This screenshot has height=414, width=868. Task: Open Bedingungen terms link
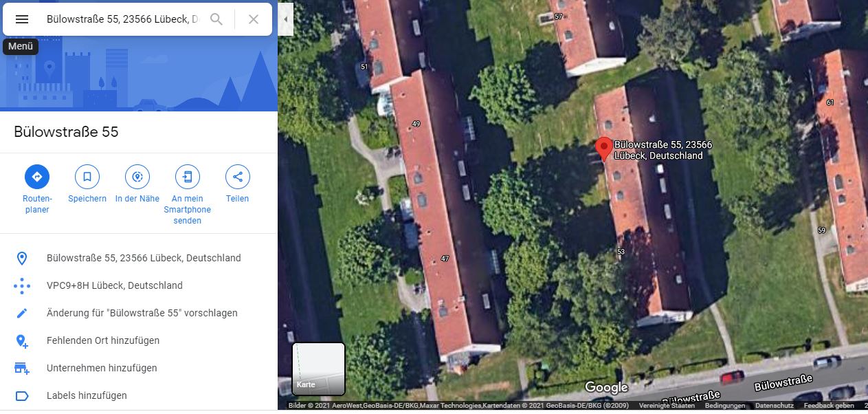point(725,406)
